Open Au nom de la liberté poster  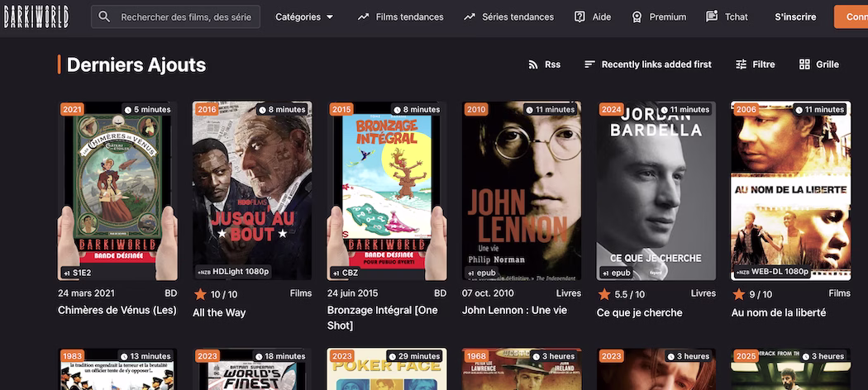tap(791, 191)
